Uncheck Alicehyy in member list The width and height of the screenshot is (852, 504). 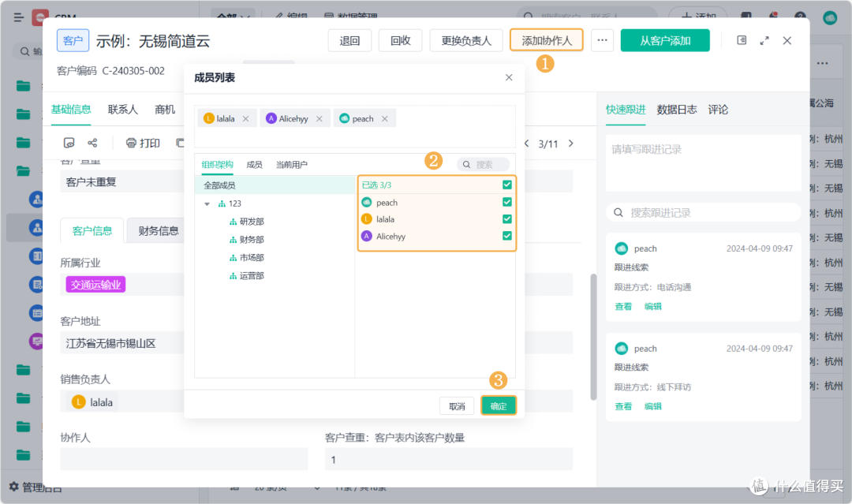[x=507, y=236]
